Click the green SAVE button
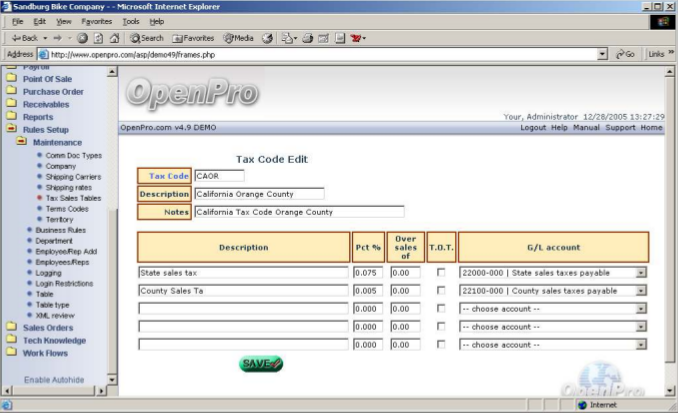The width and height of the screenshot is (678, 413). (260, 364)
